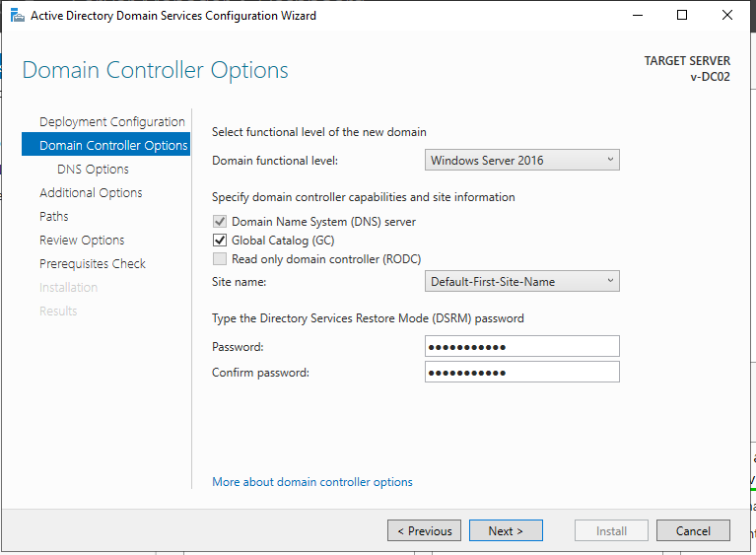Open Additional Options step
756x555 pixels.
(x=91, y=192)
